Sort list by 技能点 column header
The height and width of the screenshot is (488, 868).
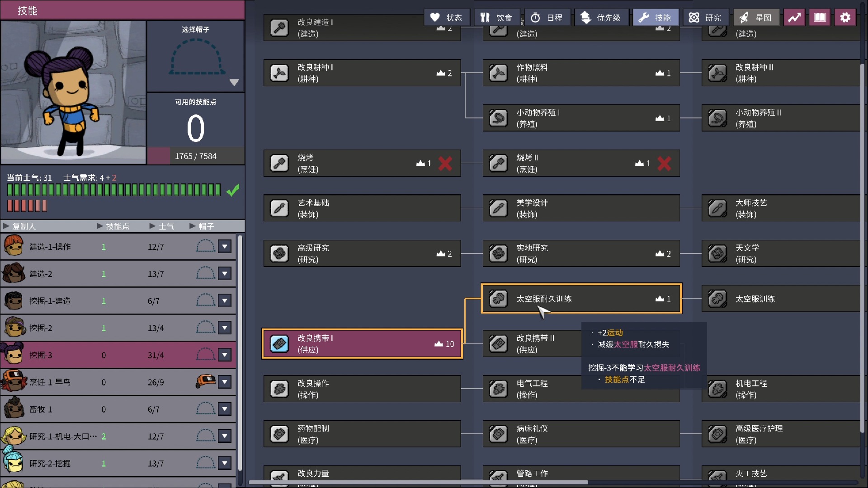pos(117,226)
